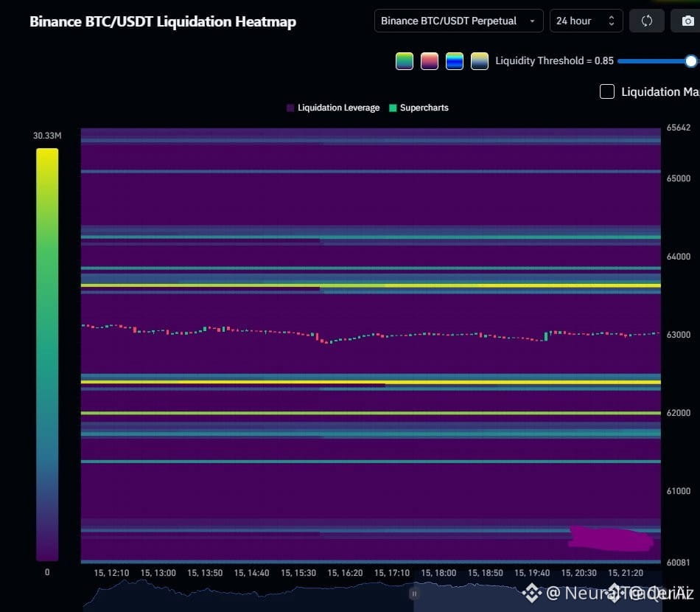The image size is (700, 612).
Task: Select the green color scheme swatch
Action: point(405,61)
